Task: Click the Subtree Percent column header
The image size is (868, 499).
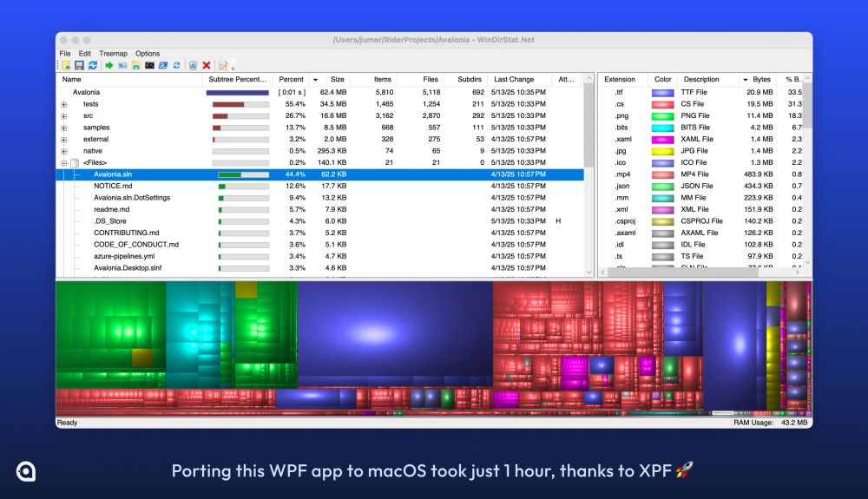Action: click(238, 79)
